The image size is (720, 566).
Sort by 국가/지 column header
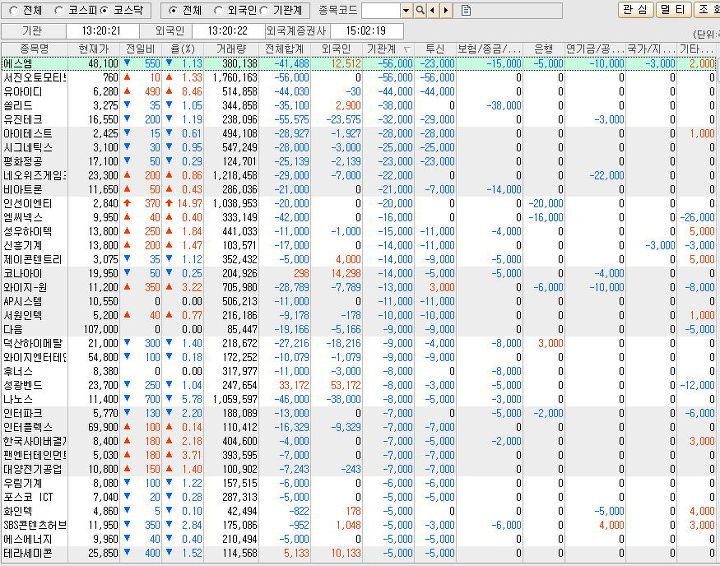point(651,49)
